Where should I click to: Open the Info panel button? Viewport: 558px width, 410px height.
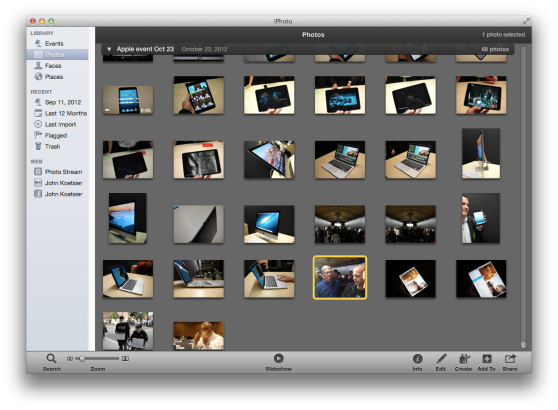tap(417, 358)
